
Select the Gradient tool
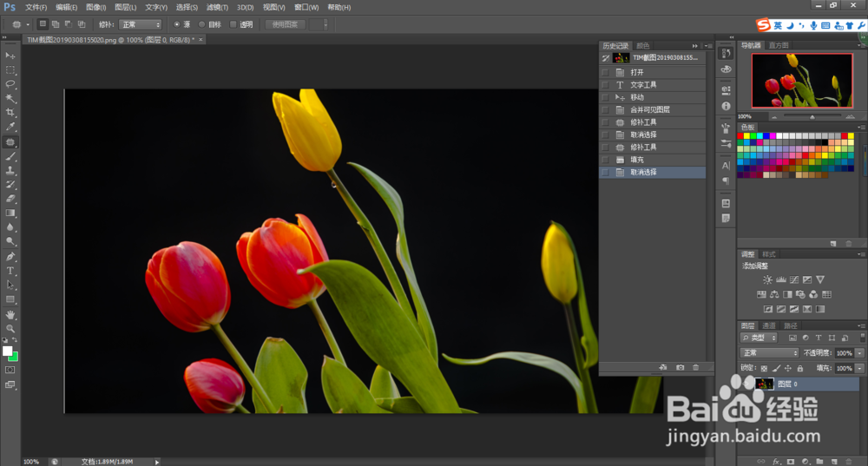coord(10,213)
